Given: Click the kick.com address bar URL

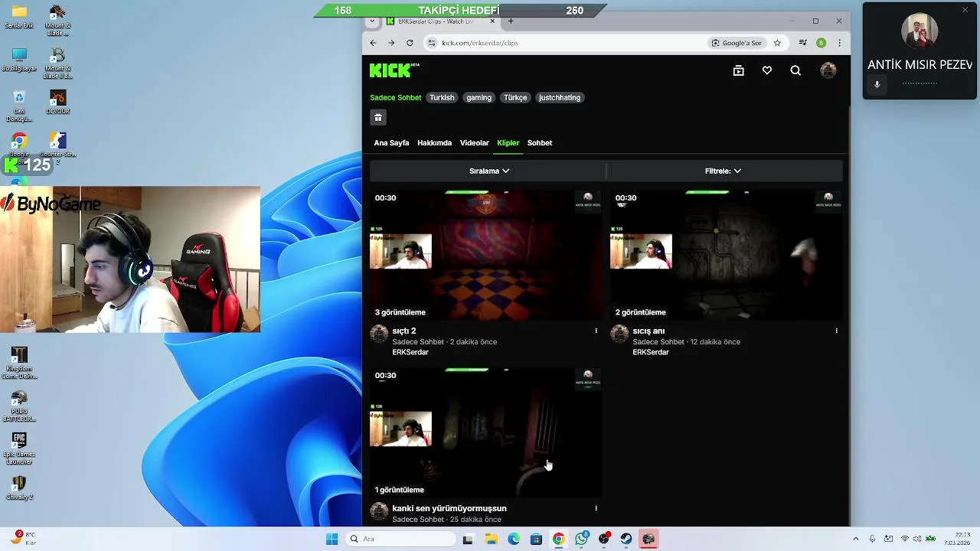Looking at the screenshot, I should [480, 43].
